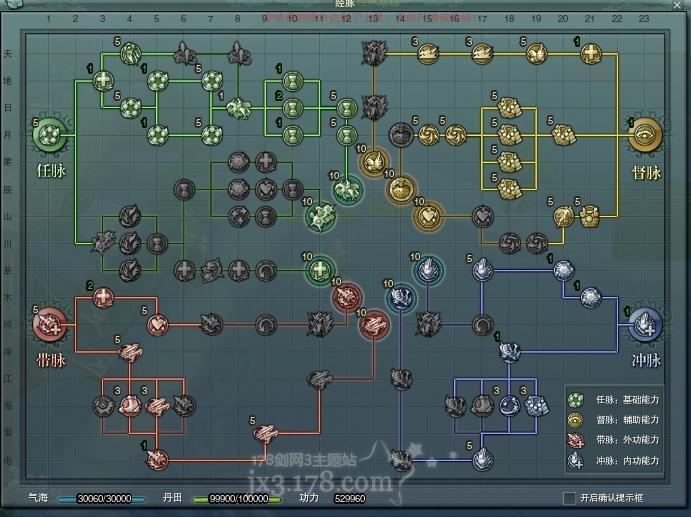Viewport: 691px width, 517px height.
Task: Click the green plus node marked level 1
Action: [x=103, y=81]
